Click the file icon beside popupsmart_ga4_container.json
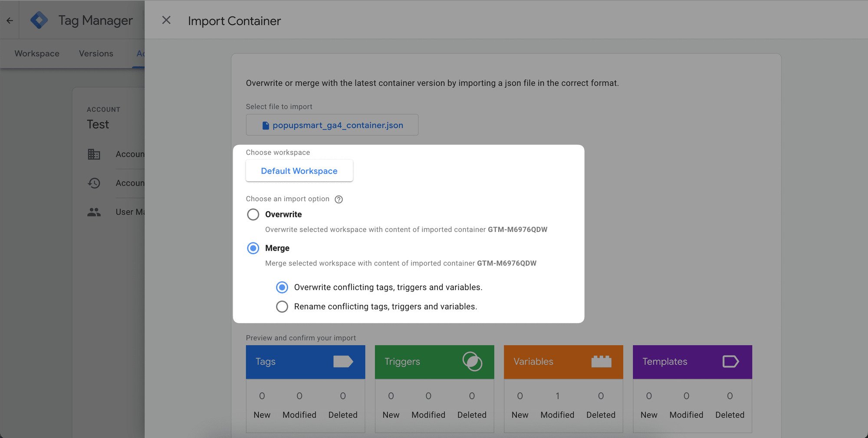Image resolution: width=868 pixels, height=438 pixels. click(x=266, y=125)
